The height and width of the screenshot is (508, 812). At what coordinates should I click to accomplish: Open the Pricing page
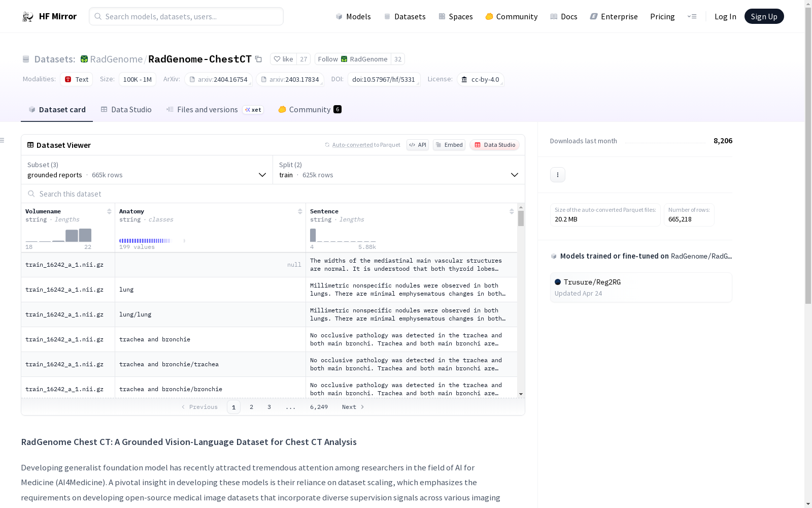click(x=662, y=16)
